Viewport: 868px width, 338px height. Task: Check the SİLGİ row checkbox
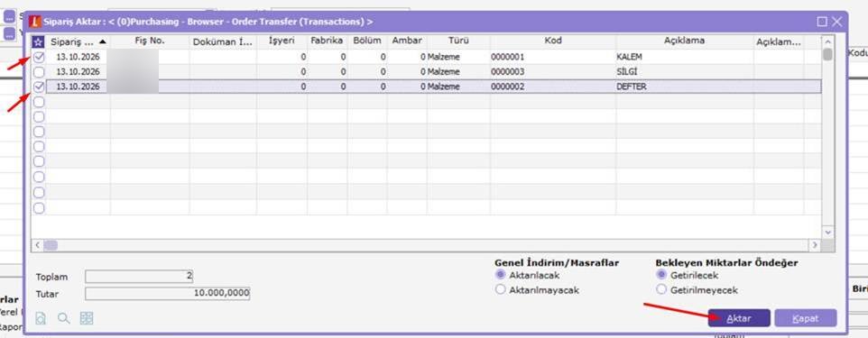click(x=39, y=72)
